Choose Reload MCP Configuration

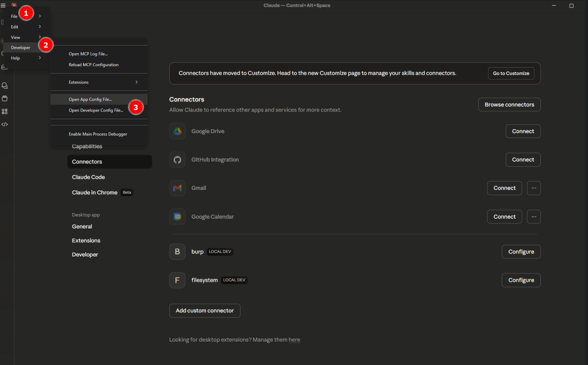point(94,65)
